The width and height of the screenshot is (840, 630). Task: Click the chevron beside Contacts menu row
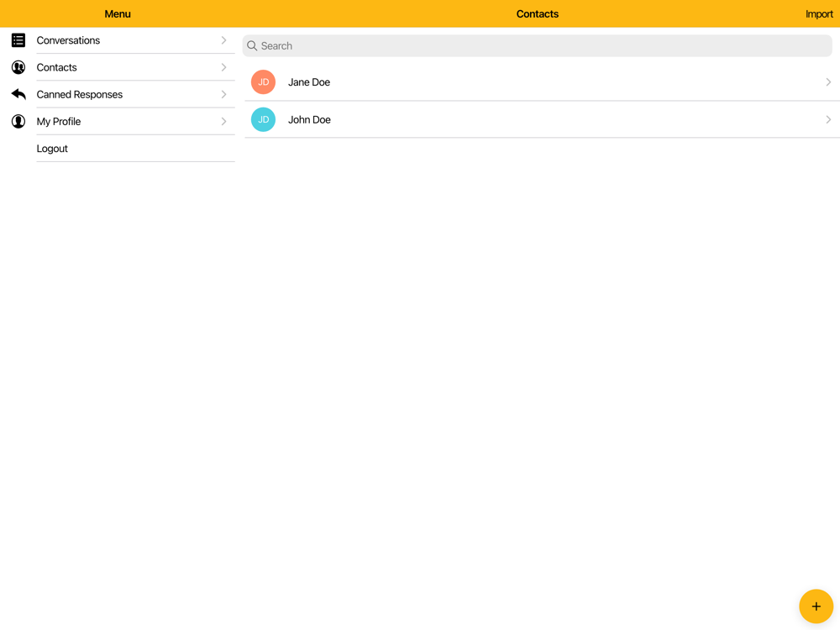224,67
